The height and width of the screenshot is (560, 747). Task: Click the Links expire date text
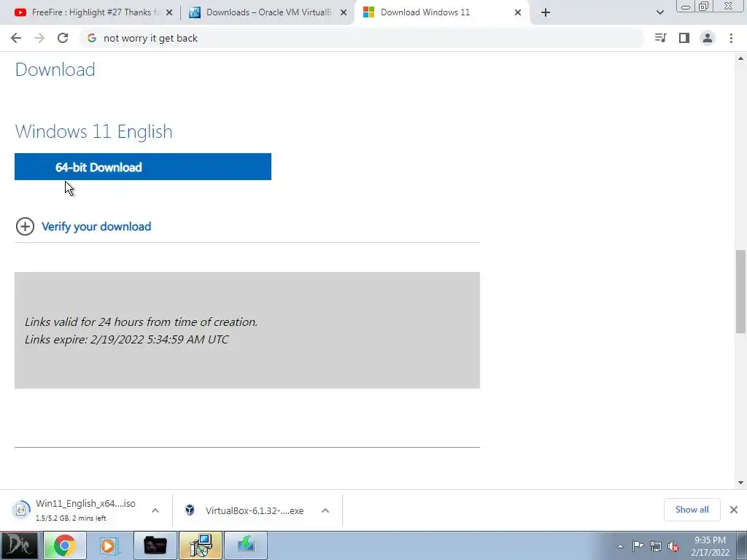(127, 340)
